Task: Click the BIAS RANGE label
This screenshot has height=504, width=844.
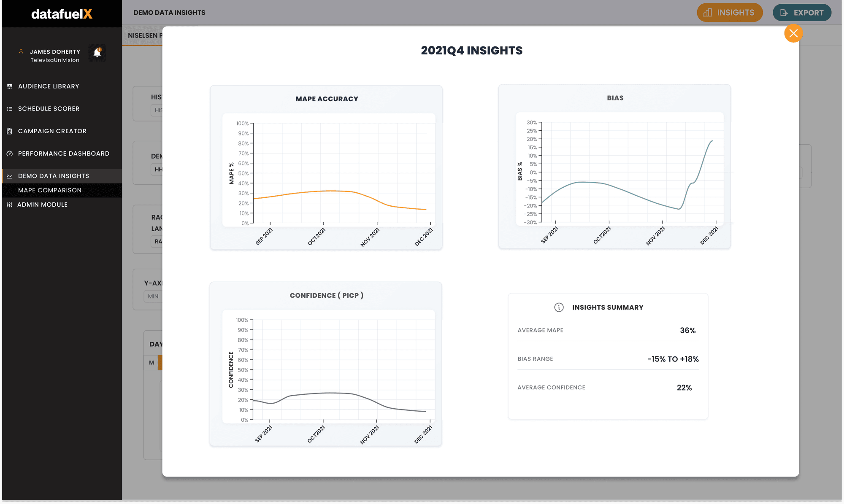Action: [x=535, y=359]
